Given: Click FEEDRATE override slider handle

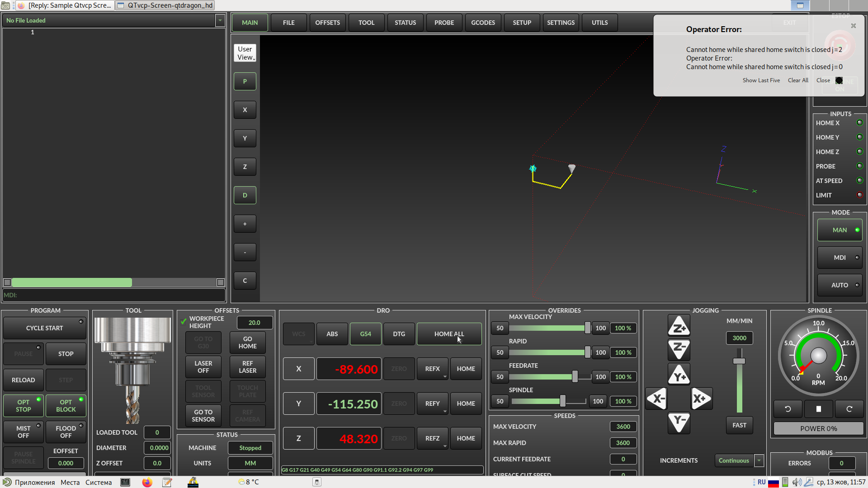Looking at the screenshot, I should [575, 377].
